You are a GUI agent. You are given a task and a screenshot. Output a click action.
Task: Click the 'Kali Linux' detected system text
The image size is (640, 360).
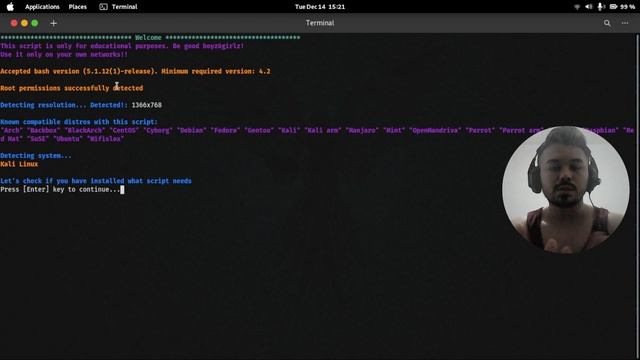pyautogui.click(x=19, y=164)
